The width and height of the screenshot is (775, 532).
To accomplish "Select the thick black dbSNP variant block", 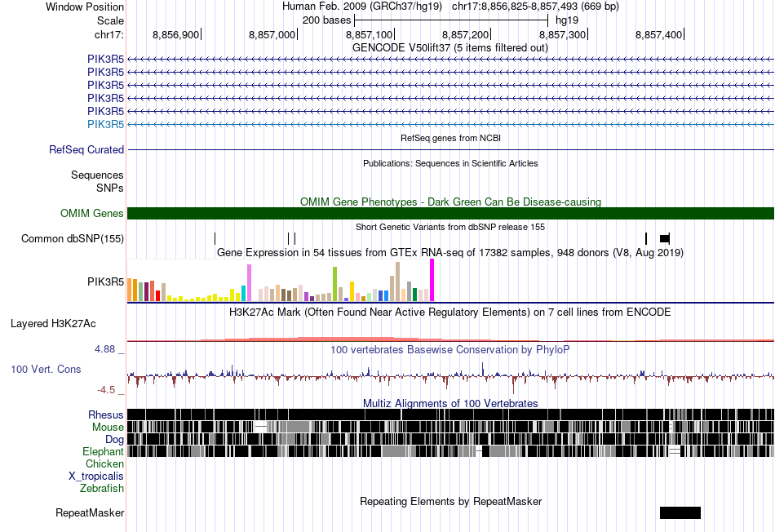I will pos(665,239).
